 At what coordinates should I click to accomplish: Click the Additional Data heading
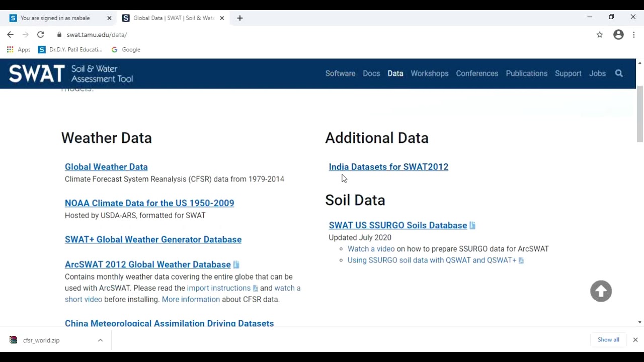(x=377, y=138)
